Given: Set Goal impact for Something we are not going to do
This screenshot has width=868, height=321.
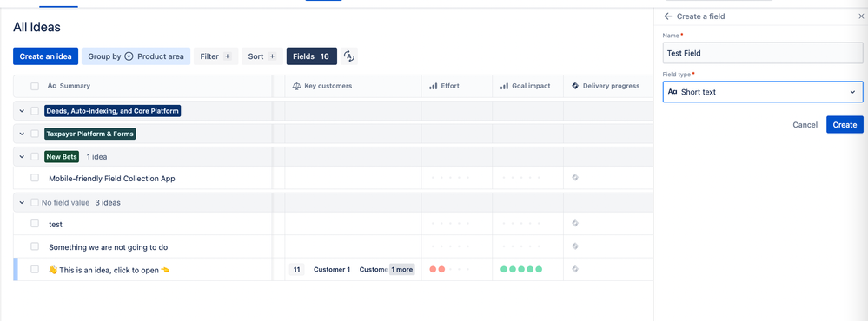Looking at the screenshot, I should [521, 246].
